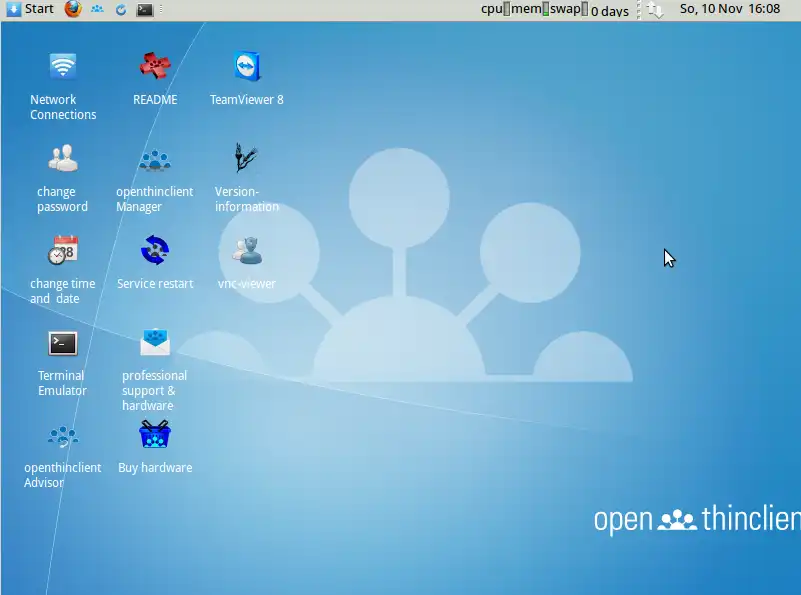Viewport: 801px width, 595px height.
Task: Launch openthinclient Advisor
Action: (63, 437)
